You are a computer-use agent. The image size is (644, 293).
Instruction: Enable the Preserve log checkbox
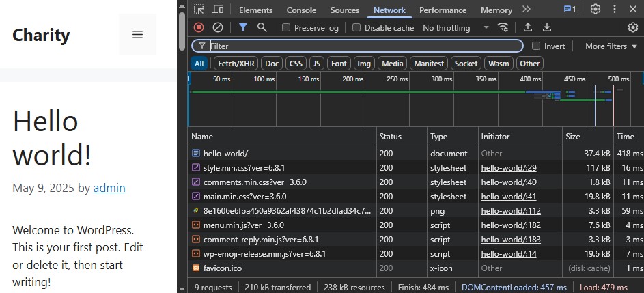(286, 28)
